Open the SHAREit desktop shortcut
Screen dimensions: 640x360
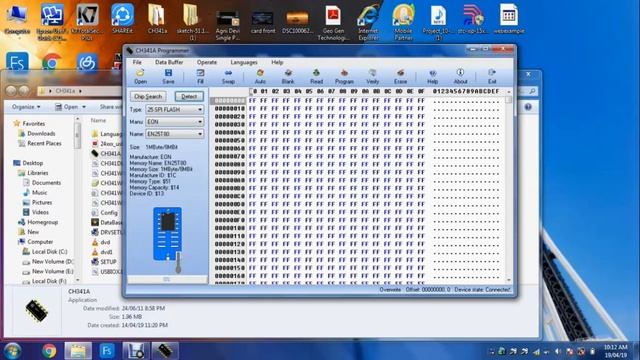(122, 19)
